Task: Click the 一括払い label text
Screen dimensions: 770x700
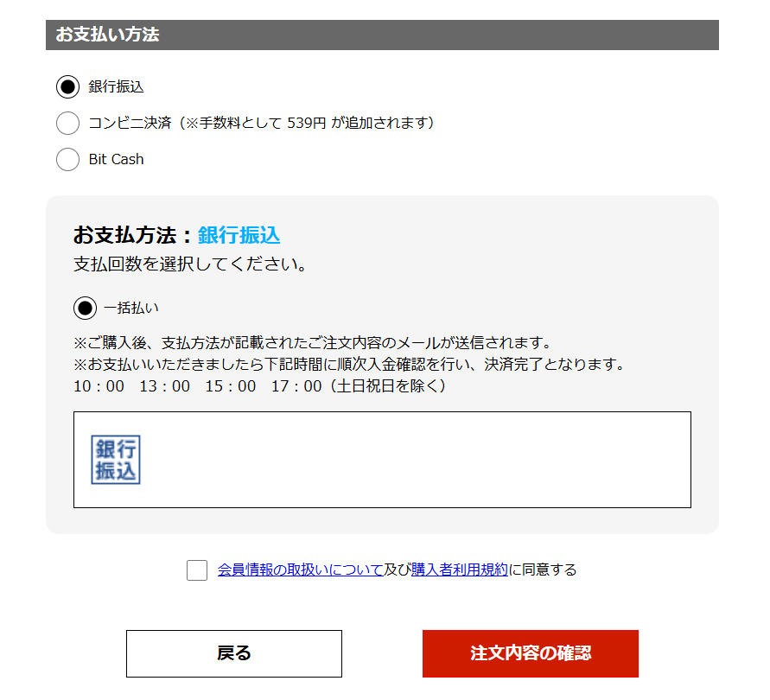Action: click(x=131, y=308)
